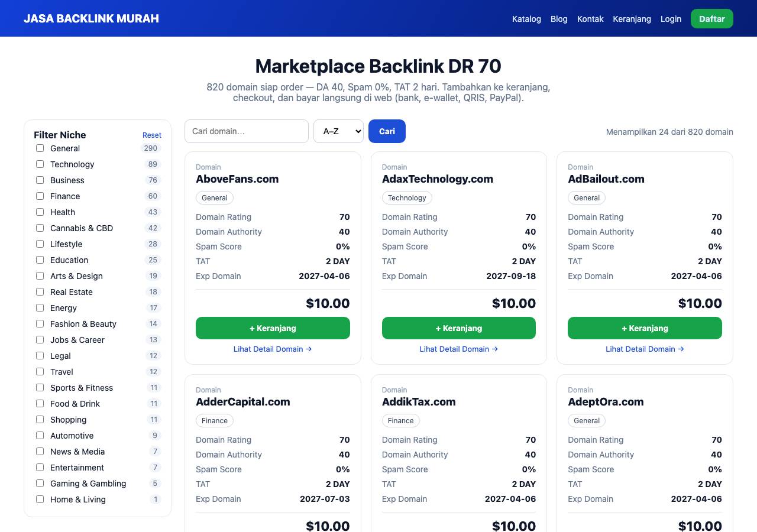Check the Home & Living filter
This screenshot has height=532, width=757.
click(40, 499)
